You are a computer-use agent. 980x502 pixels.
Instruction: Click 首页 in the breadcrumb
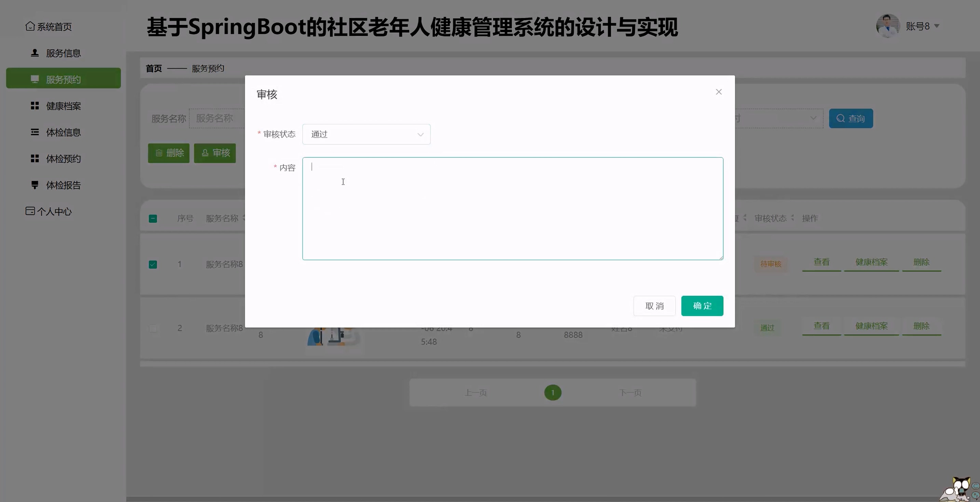[x=154, y=68]
